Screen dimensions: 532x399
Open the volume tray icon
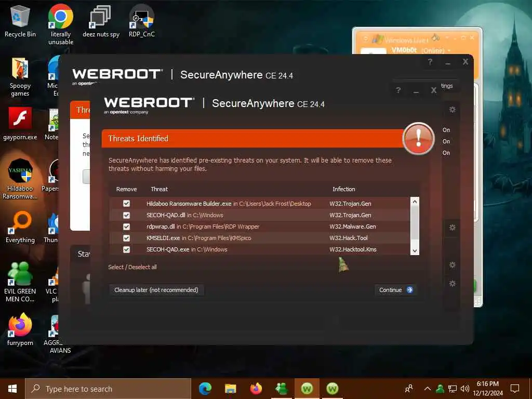tap(465, 389)
